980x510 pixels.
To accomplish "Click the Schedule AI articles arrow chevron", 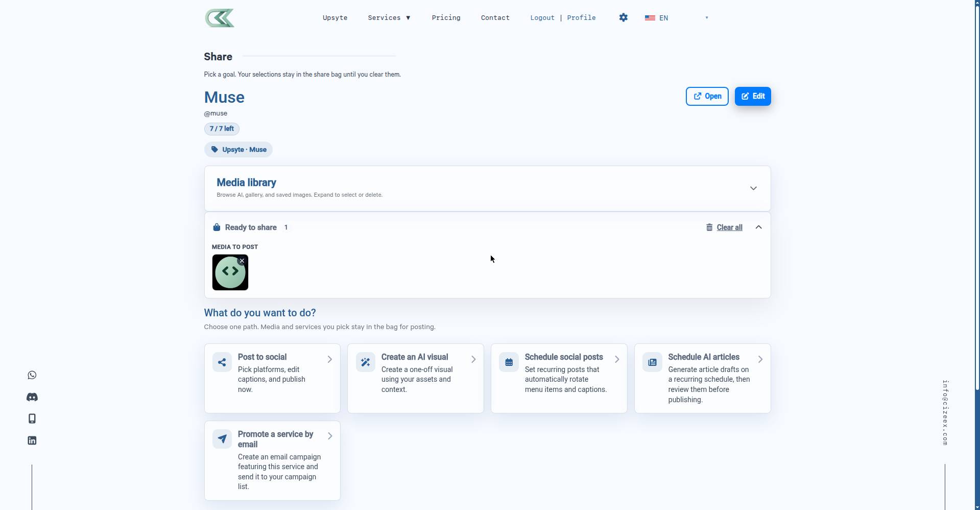I will tap(760, 359).
